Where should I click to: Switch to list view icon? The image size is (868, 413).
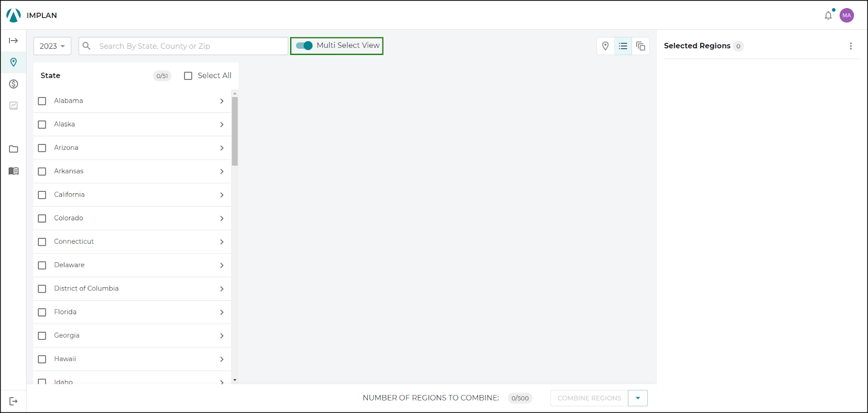tap(623, 46)
